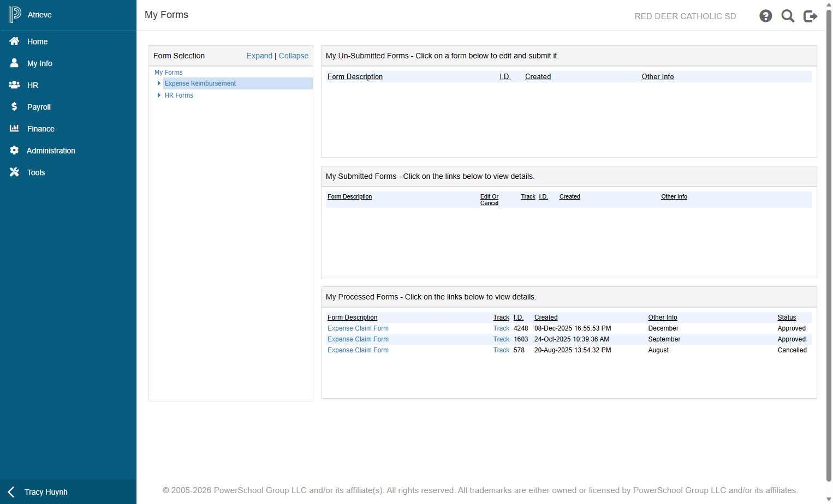Image resolution: width=833 pixels, height=504 pixels.
Task: Sort Un-Submitted Forms by Form Description
Action: pos(355,77)
